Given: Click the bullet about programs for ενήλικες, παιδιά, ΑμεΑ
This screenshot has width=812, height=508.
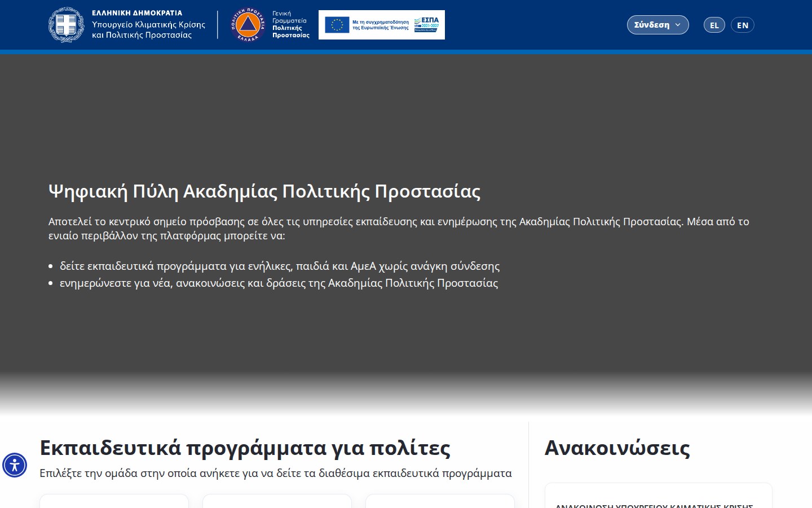Looking at the screenshot, I should coord(280,266).
